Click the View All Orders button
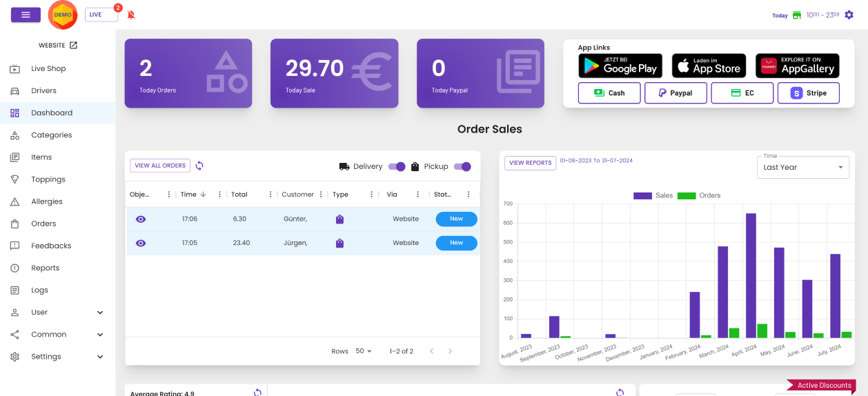The width and height of the screenshot is (868, 396). pyautogui.click(x=160, y=166)
